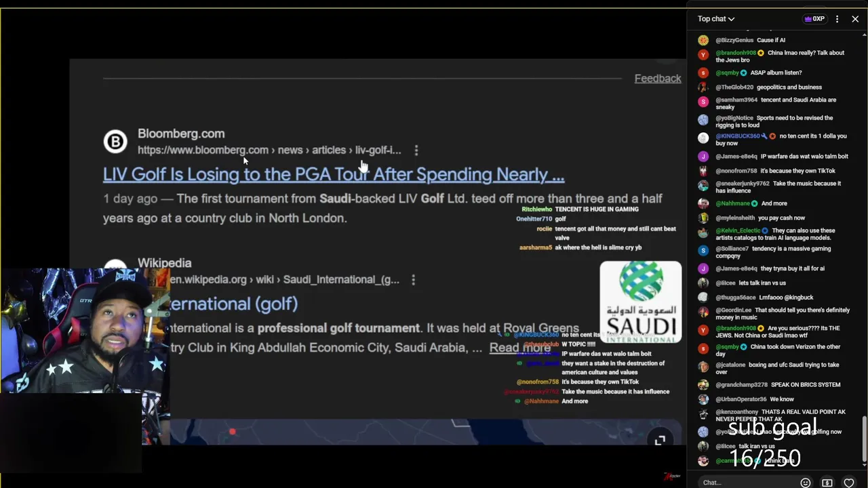Click 'TENCENT IS HUGE IN GAMING' in video overlay
This screenshot has width=868, height=488.
(597, 209)
